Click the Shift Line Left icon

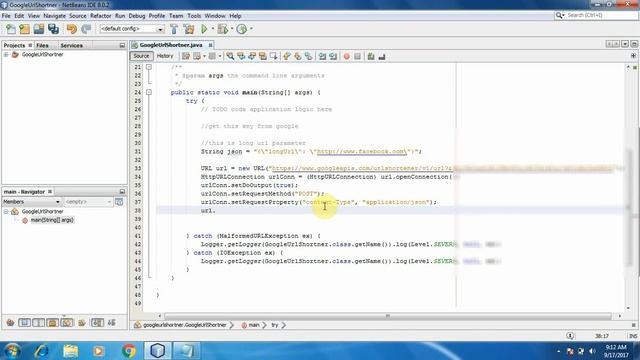click(322, 56)
